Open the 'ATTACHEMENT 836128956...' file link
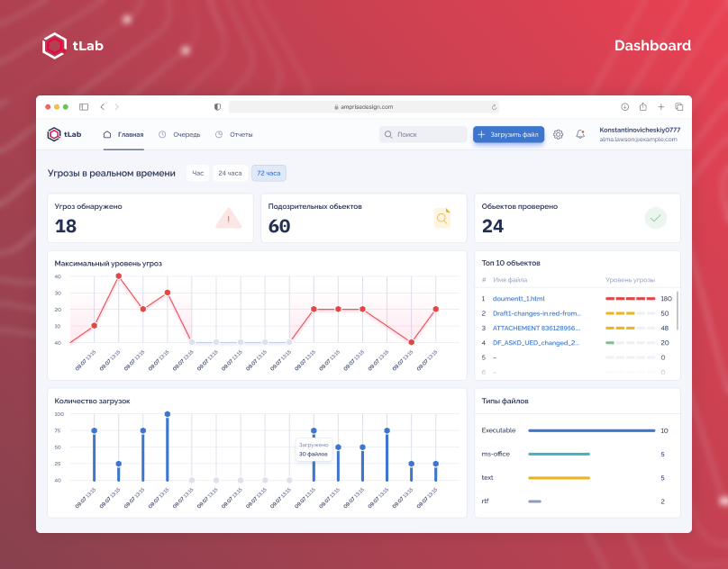Screen dimensions: 728x569 [x=536, y=328]
